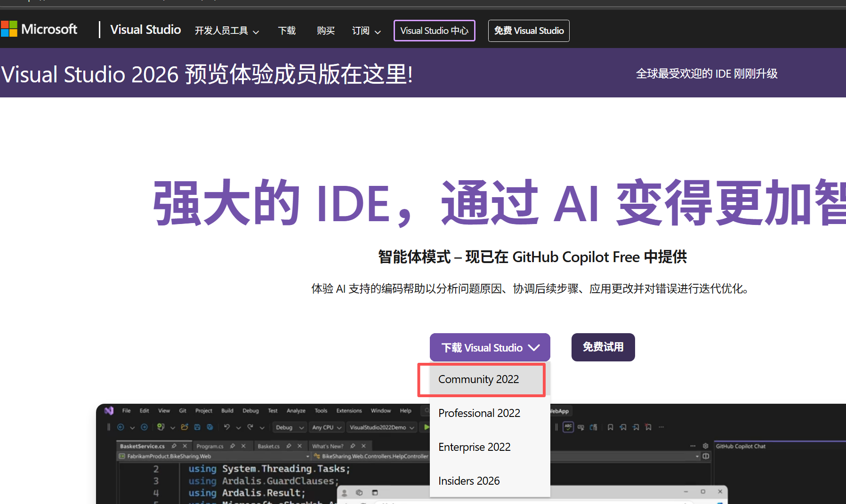Expand the 开发人员工具 menu
This screenshot has height=504, width=846.
pos(227,31)
